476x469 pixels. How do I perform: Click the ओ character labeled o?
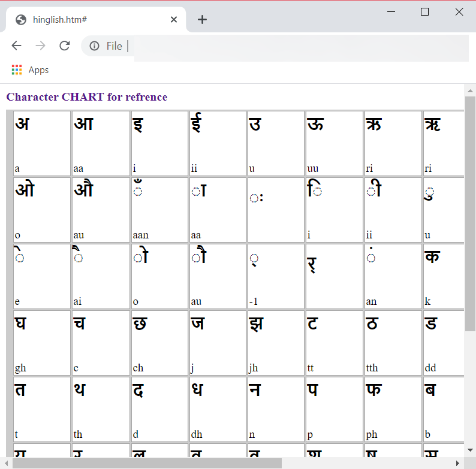tap(25, 189)
